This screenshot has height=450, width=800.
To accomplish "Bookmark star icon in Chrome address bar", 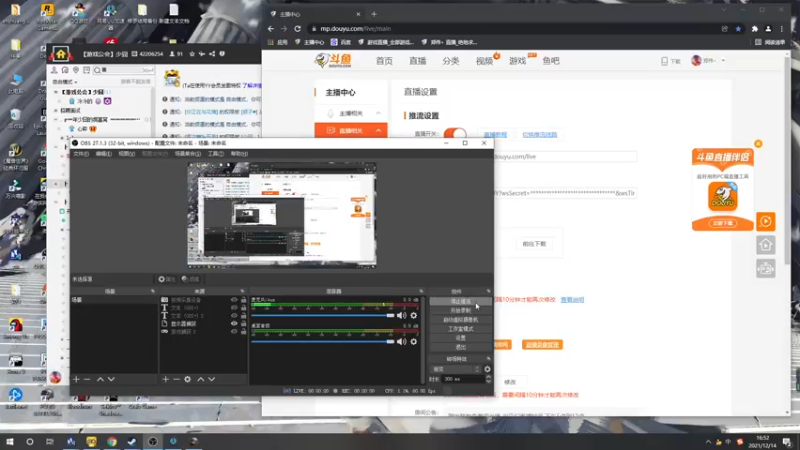I will 738,29.
